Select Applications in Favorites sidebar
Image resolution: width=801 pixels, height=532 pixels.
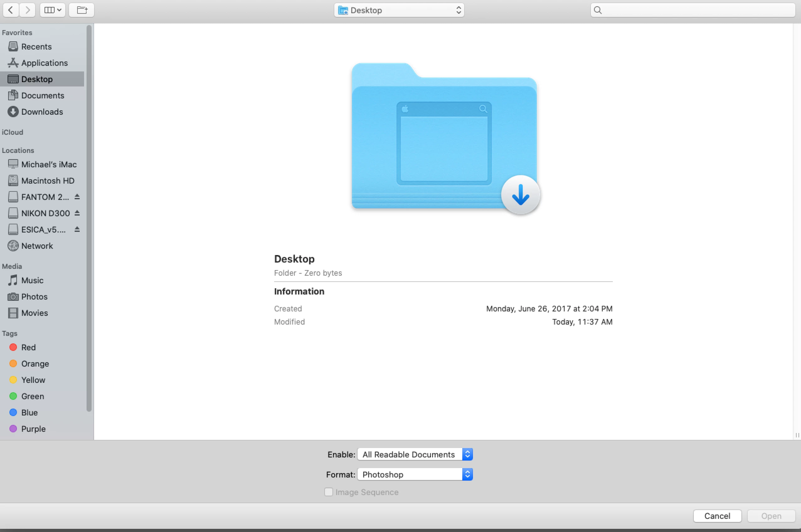coord(44,63)
